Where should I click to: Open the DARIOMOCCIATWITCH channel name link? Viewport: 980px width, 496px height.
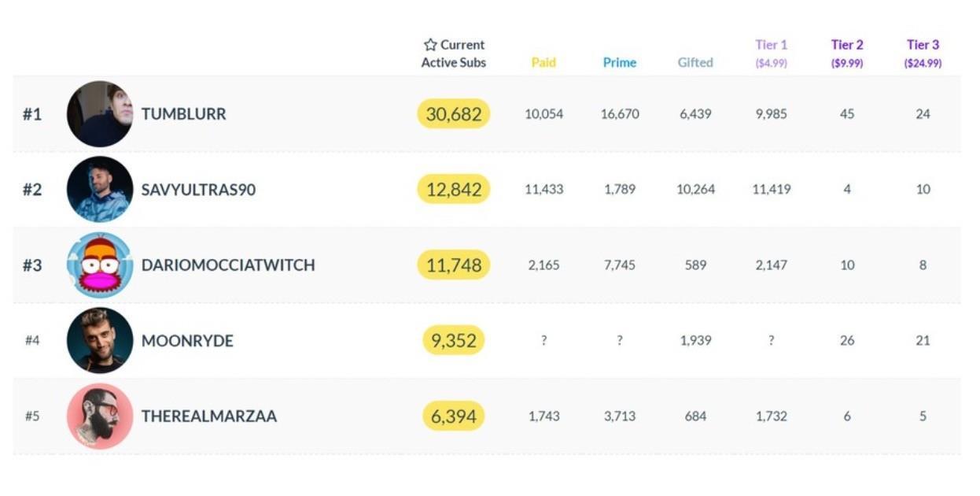[x=228, y=265]
